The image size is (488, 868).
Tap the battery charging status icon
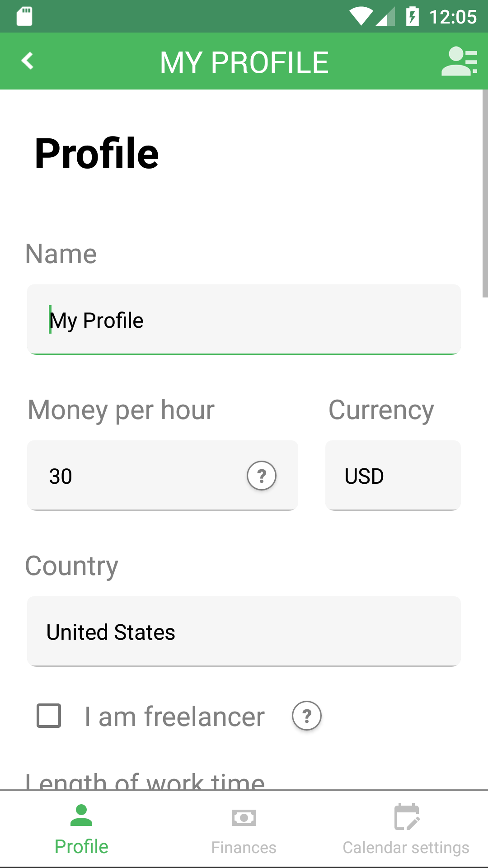coord(412,16)
